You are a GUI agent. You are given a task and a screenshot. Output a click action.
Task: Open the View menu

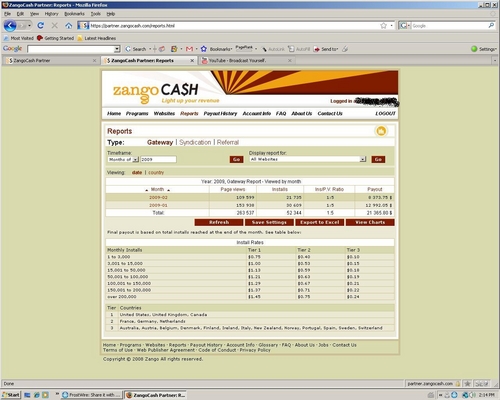(34, 14)
